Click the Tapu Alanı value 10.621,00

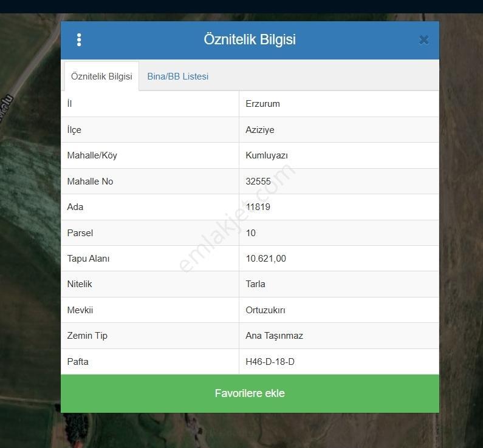pos(266,259)
